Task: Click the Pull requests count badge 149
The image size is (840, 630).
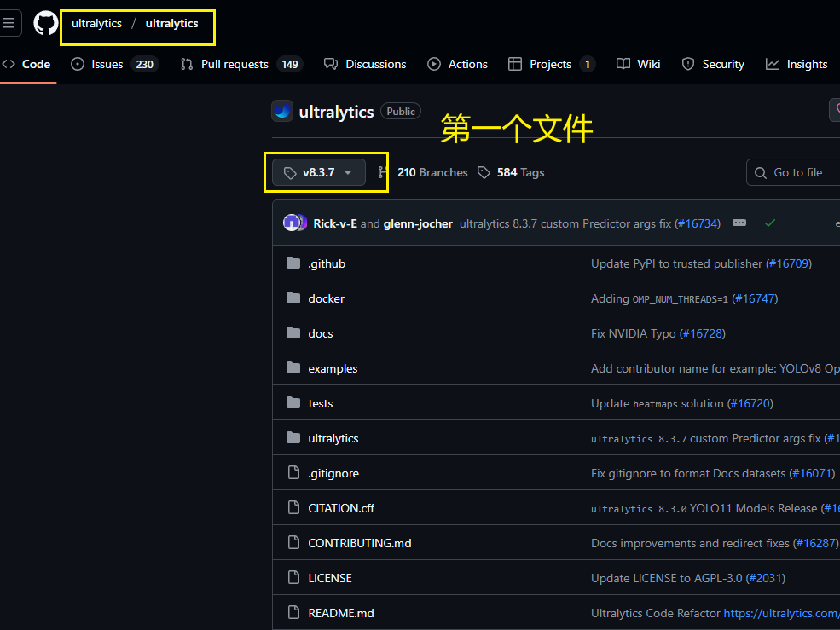Action: [290, 65]
